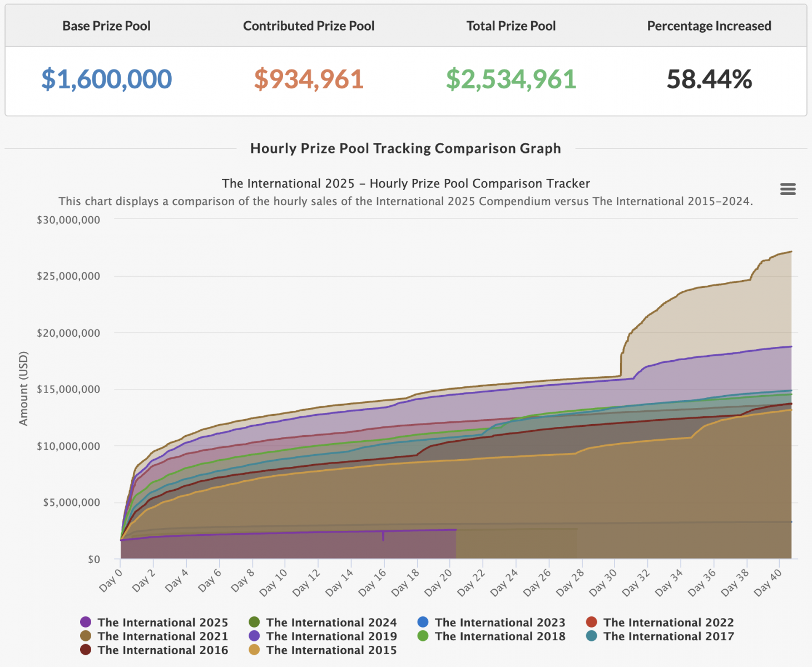Viewport: 812px width, 667px height.
Task: Toggle The International 2015 series in legend
Action: pyautogui.click(x=323, y=650)
